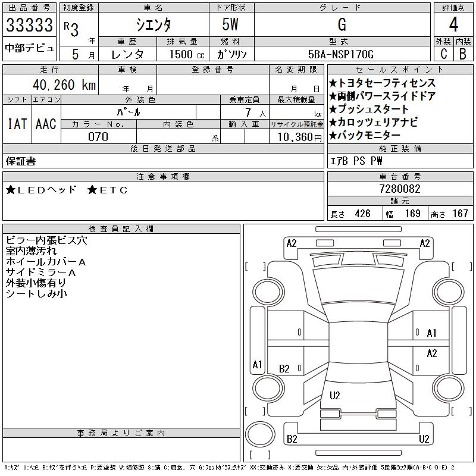This screenshot has width=476, height=476.
Task: Click the セールスポイント header
Action: tap(400, 70)
